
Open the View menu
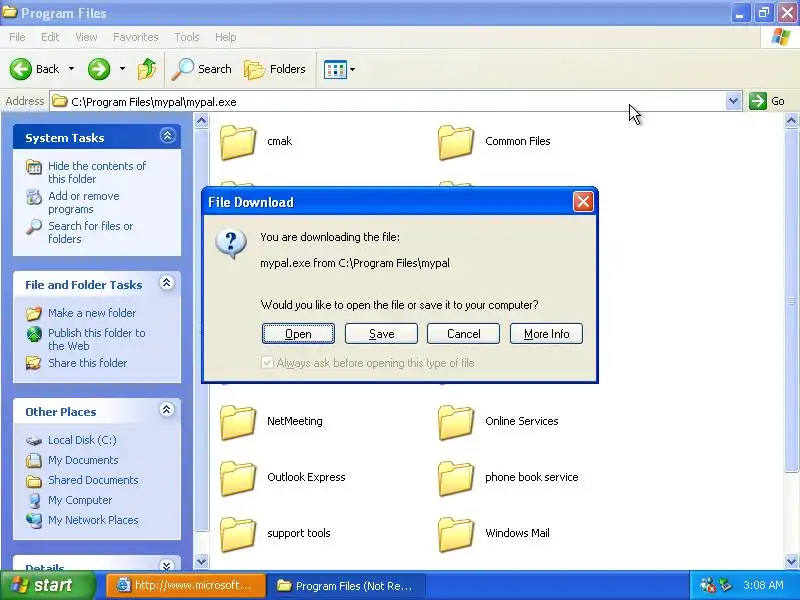click(86, 37)
